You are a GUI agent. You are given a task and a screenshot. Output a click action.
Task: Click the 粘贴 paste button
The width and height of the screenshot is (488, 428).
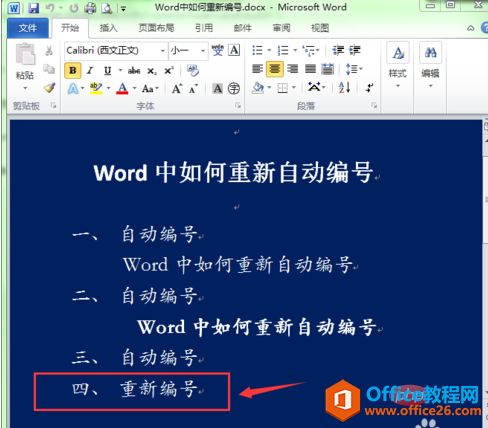[25, 54]
